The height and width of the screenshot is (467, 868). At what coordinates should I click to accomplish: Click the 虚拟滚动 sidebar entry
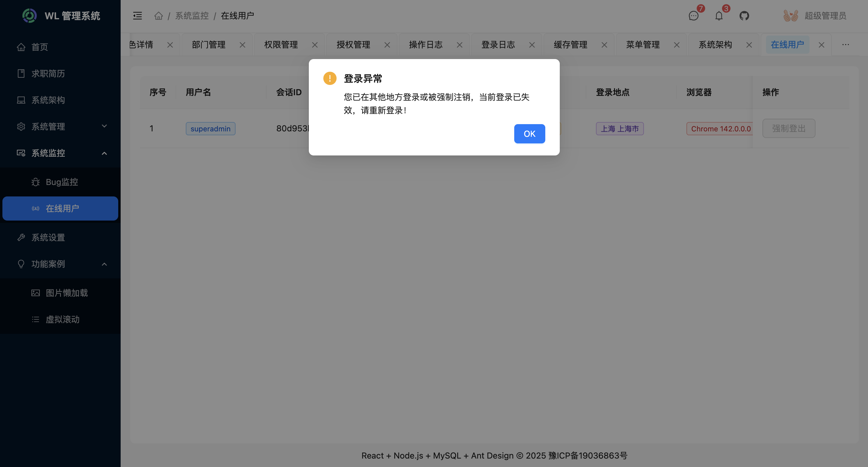(x=63, y=319)
